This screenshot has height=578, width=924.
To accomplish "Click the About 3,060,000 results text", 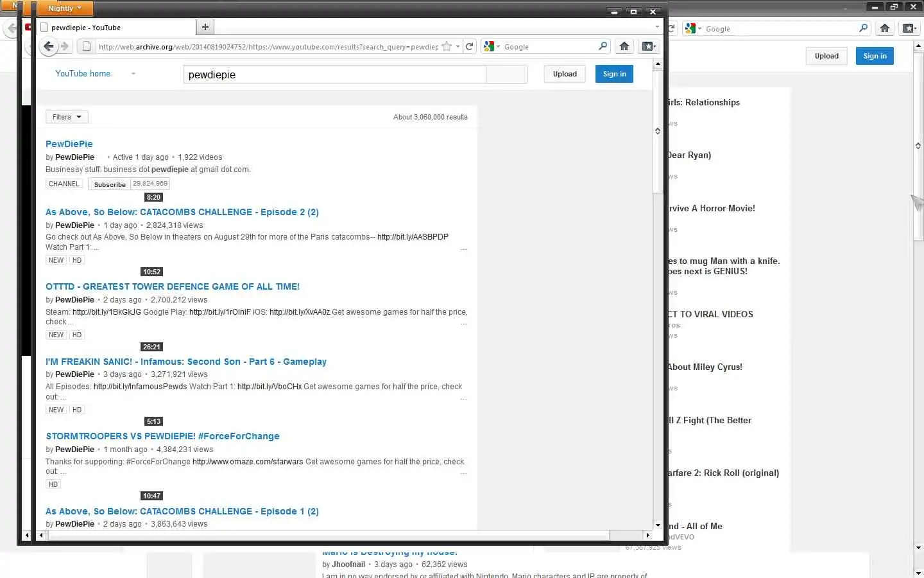I will pos(431,117).
